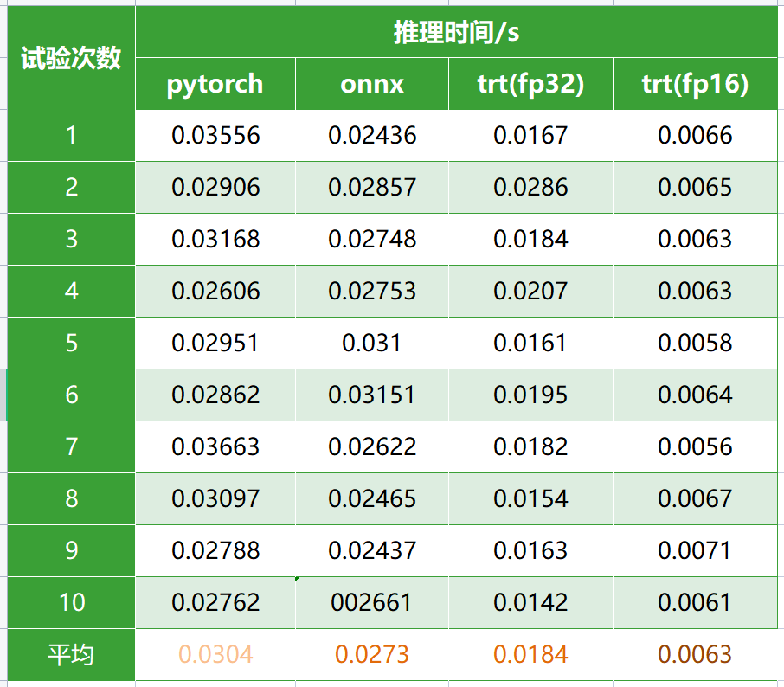
Task: Select trt(fp16) value 0.0071
Action: point(695,550)
